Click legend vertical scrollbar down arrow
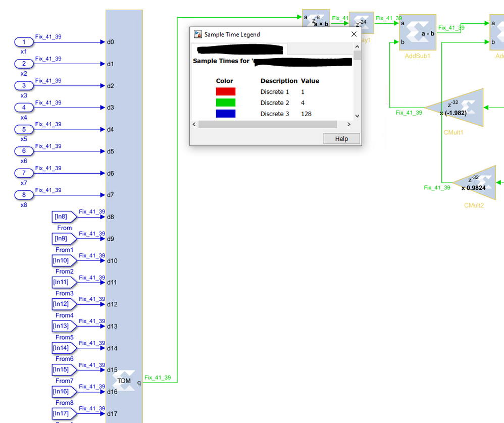Screen dimensions: 504x423 point(357,116)
